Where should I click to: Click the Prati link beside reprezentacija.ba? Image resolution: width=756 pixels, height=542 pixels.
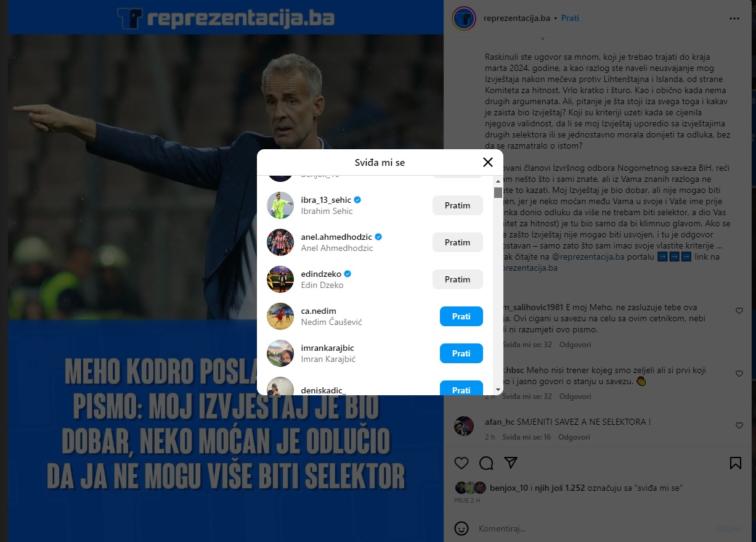click(570, 18)
